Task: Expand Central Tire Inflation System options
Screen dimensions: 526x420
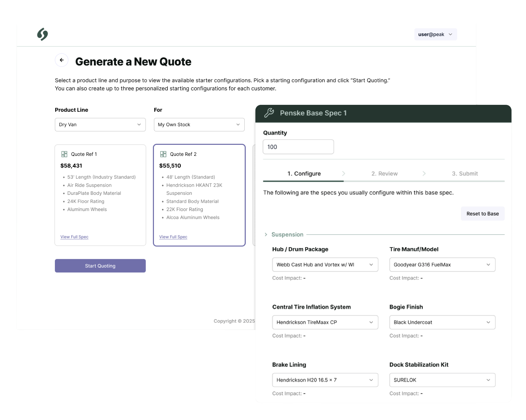Action: pos(325,322)
